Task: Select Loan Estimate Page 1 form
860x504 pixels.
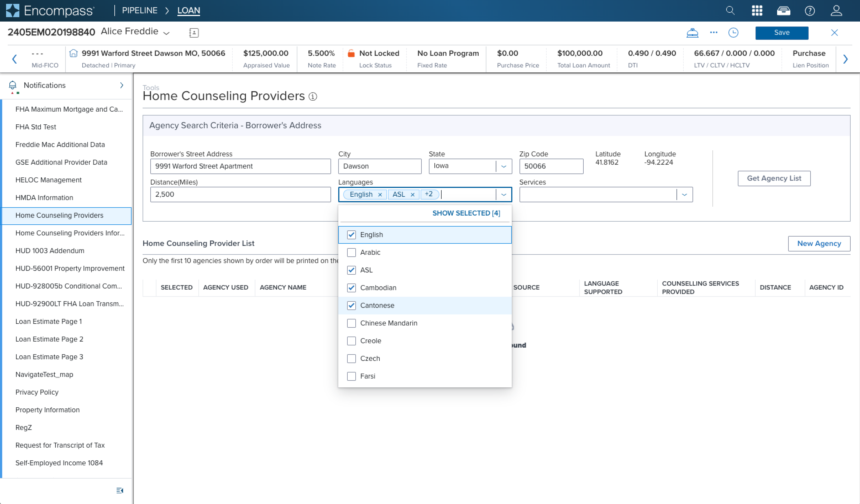Action: [x=48, y=321]
